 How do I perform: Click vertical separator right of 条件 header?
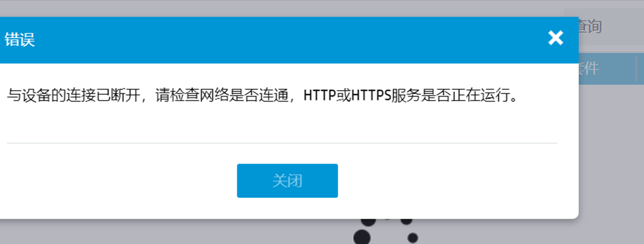pos(636,69)
